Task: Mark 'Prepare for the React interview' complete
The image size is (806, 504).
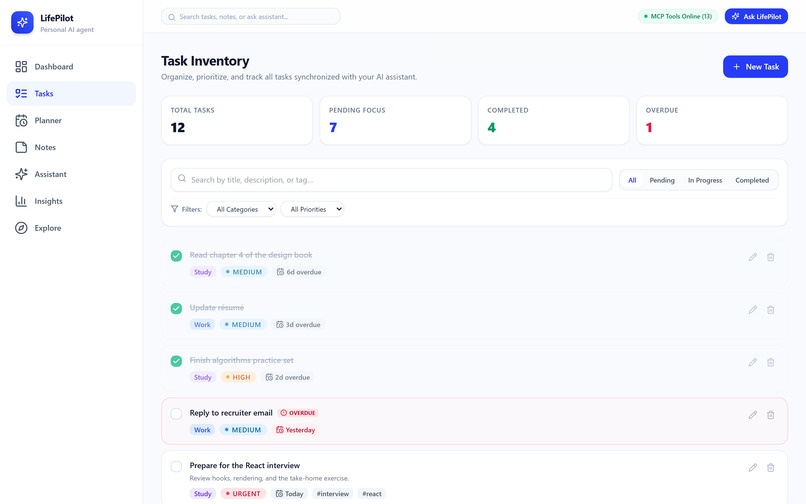Action: coord(176,466)
